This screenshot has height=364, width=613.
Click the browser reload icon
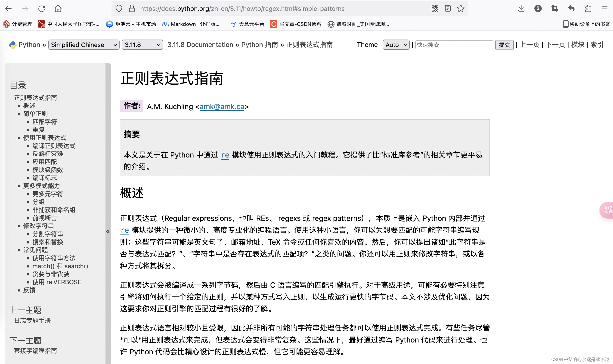42,9
